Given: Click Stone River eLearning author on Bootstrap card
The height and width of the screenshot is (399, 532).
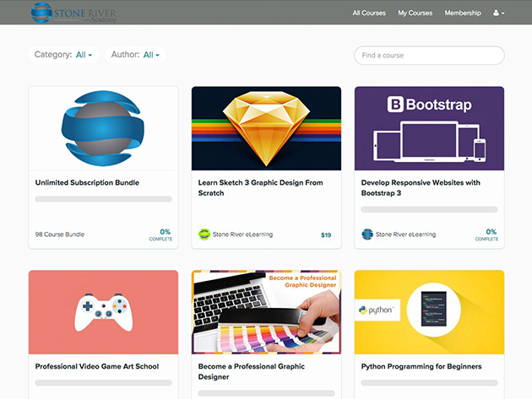Looking at the screenshot, I should [405, 235].
